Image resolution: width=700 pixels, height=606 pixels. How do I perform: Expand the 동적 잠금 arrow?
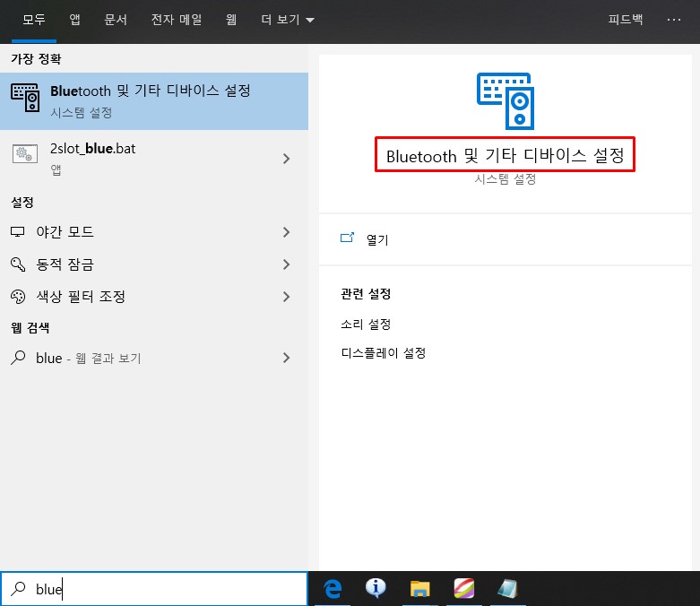(x=286, y=264)
